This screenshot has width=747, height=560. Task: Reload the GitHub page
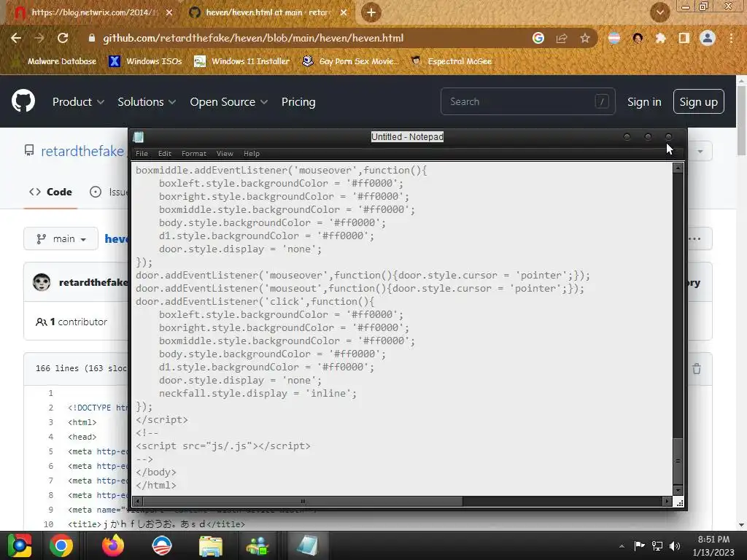[x=63, y=38]
